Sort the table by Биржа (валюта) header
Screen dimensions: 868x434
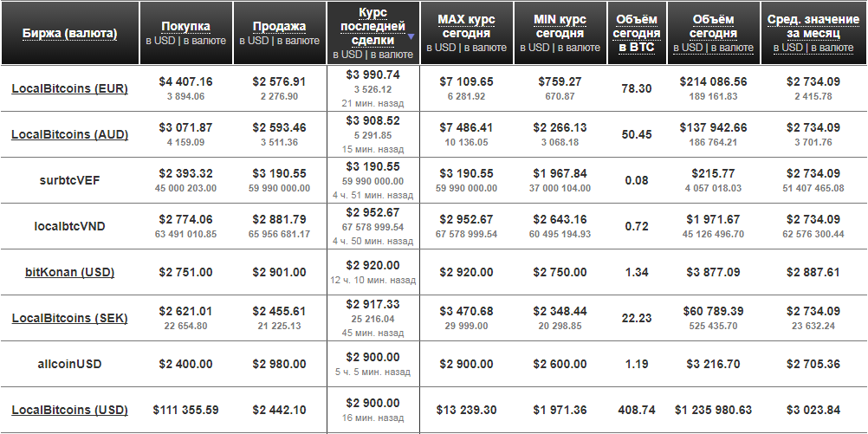pos(69,34)
